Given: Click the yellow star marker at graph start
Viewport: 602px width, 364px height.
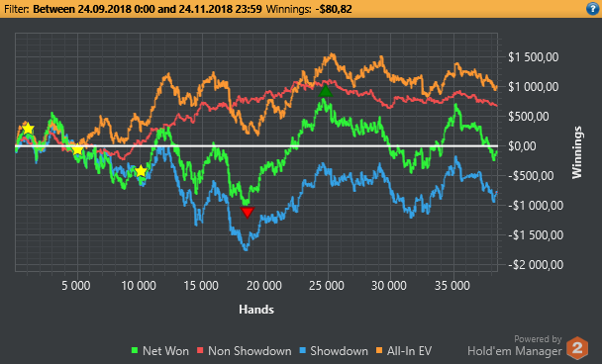Looking at the screenshot, I should (x=28, y=129).
